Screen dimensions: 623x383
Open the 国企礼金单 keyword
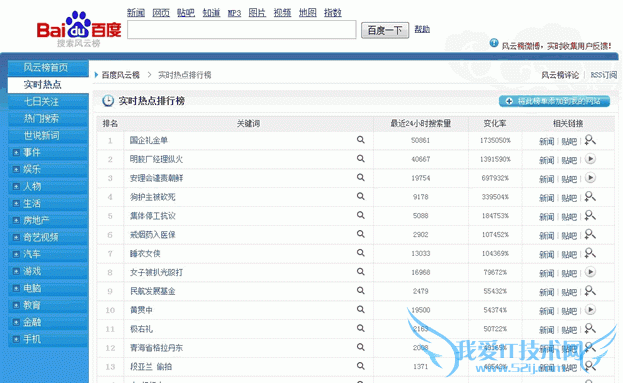click(x=149, y=140)
